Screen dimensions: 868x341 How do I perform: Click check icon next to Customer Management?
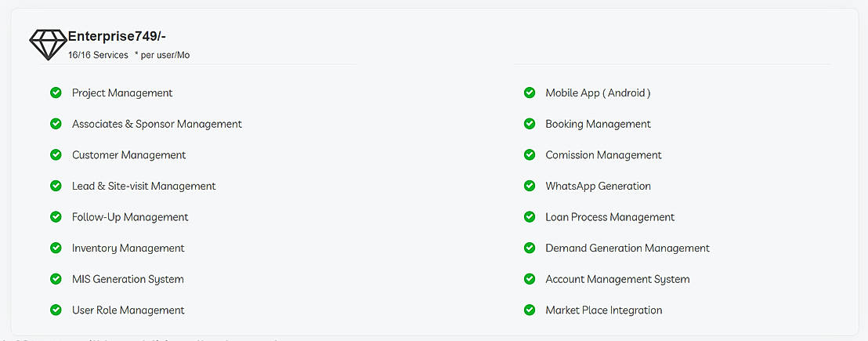coord(56,154)
